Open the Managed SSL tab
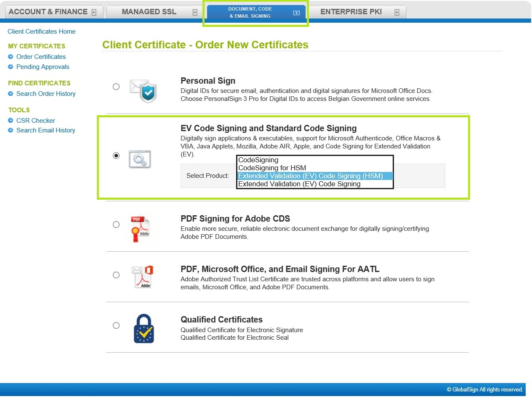Screen dimensions: 532x399 click(149, 12)
